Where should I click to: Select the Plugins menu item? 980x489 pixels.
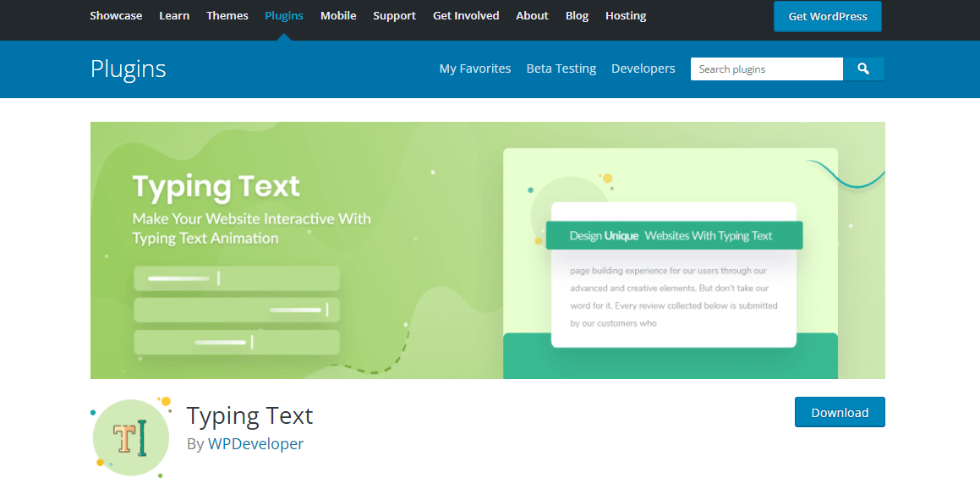(284, 15)
